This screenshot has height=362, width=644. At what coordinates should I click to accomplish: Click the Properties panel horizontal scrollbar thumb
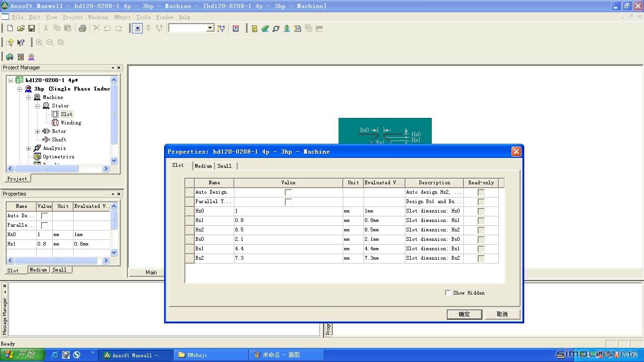click(56, 261)
